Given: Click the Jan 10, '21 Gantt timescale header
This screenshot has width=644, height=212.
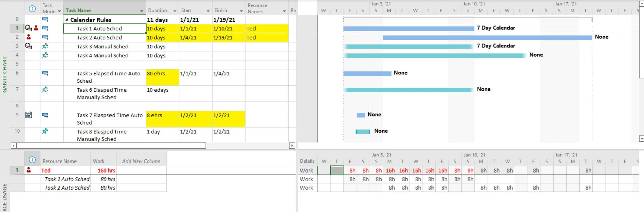Looking at the screenshot, I should (x=474, y=4).
